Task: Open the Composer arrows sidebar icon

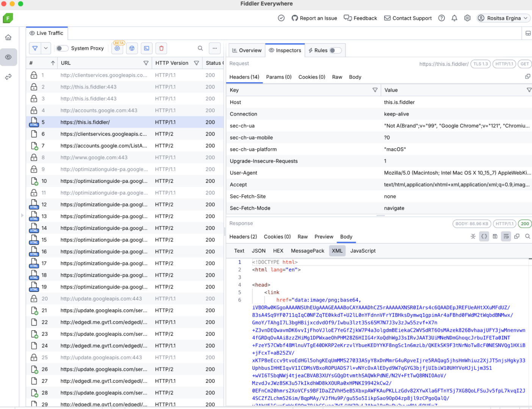Action: pos(8,77)
